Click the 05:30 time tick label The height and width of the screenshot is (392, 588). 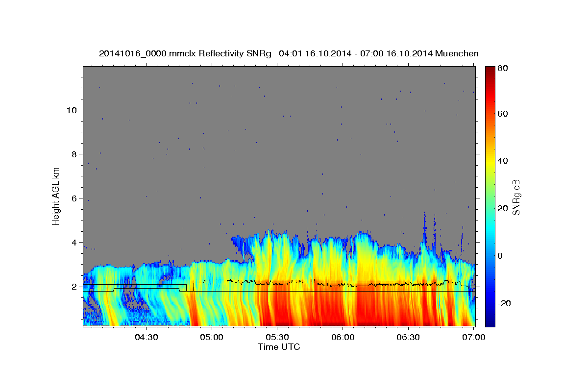277,337
